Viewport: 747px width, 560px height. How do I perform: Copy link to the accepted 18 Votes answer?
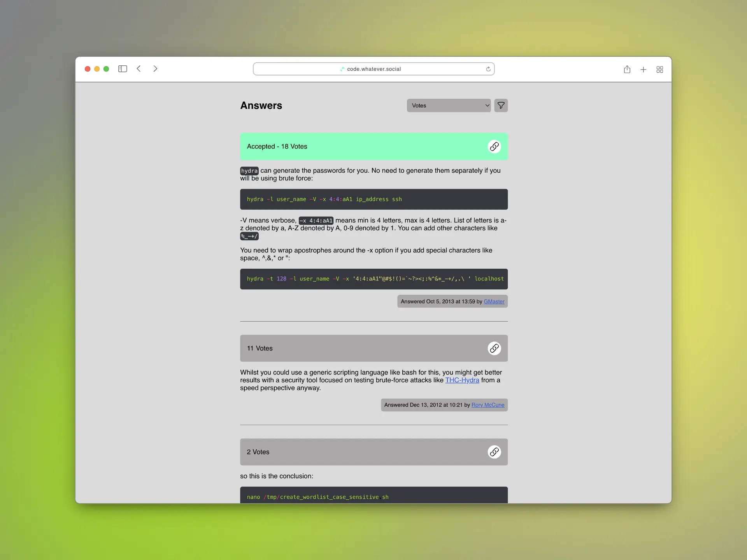(x=494, y=147)
